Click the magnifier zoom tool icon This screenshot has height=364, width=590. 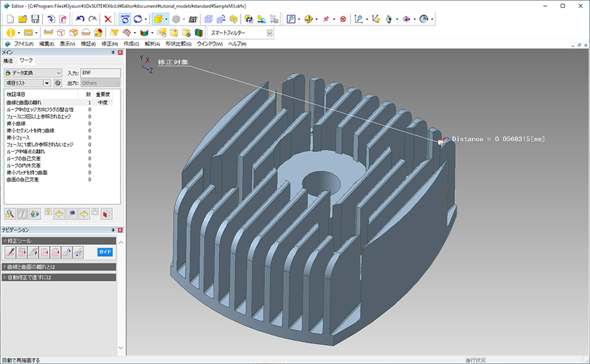coord(292,19)
